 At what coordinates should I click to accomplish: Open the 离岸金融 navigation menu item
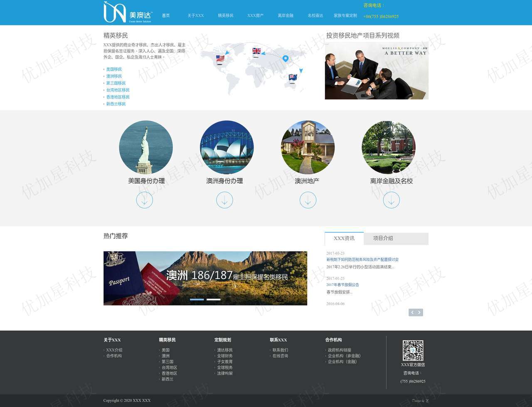[286, 16]
